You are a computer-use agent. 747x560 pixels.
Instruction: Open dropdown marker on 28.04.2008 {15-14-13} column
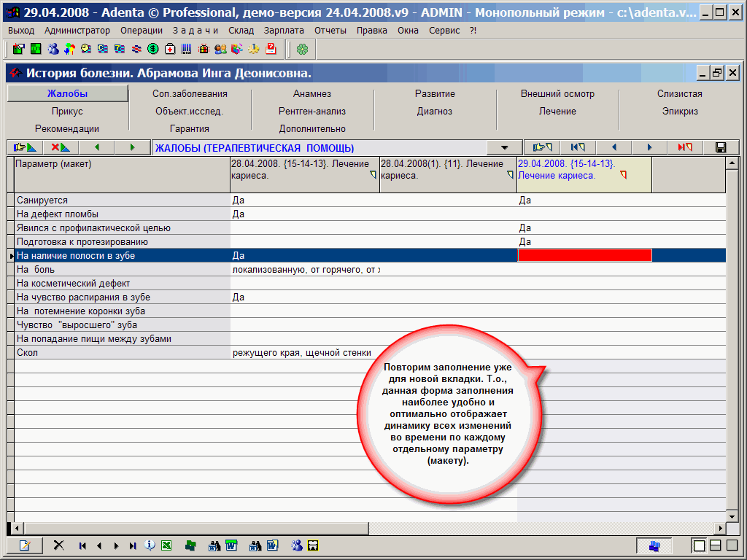tap(373, 175)
